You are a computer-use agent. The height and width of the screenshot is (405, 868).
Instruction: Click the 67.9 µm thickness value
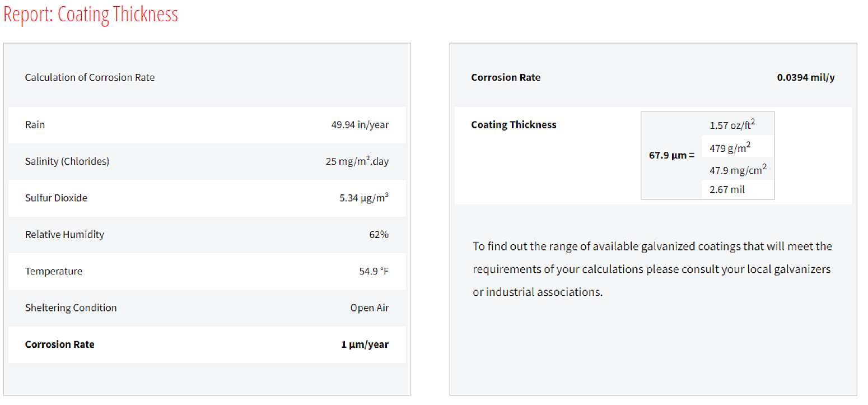(x=671, y=155)
